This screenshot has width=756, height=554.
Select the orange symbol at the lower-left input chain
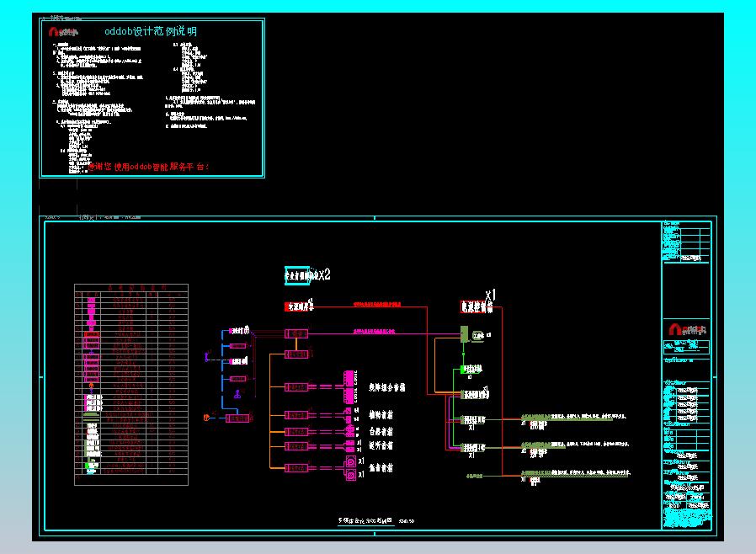point(206,418)
